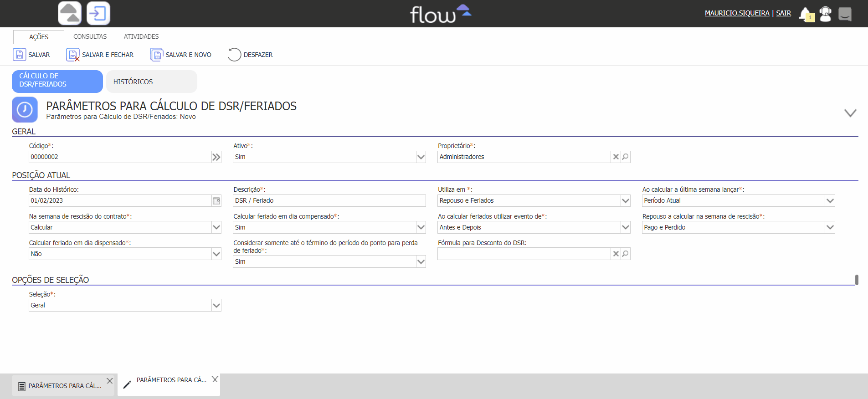Screen dimensions: 868x399
Task: Click the Salvar e Novo icon
Action: [156, 55]
